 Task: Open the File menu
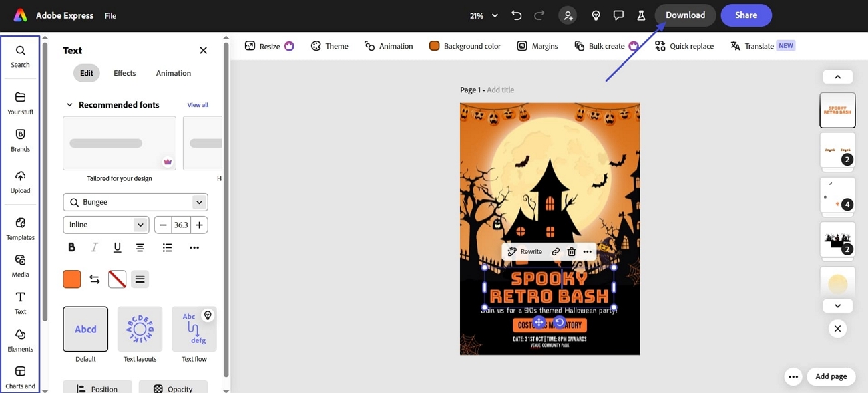(x=110, y=15)
